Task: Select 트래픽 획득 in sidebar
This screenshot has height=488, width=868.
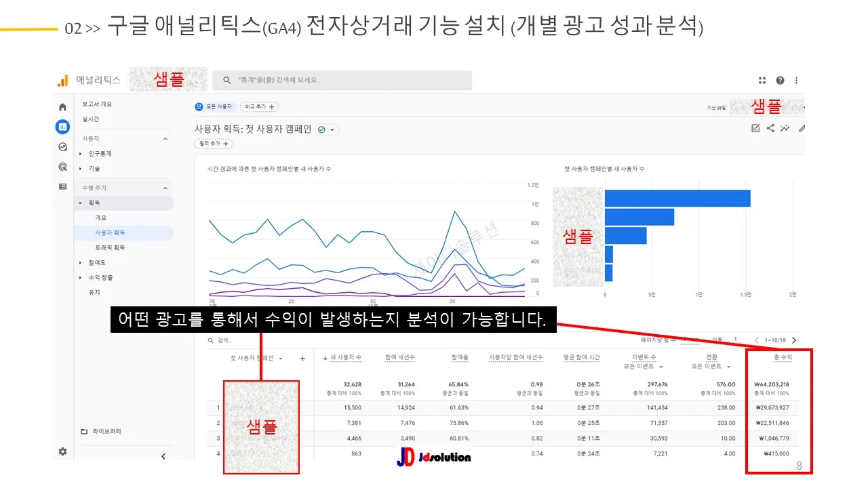Action: click(x=110, y=247)
